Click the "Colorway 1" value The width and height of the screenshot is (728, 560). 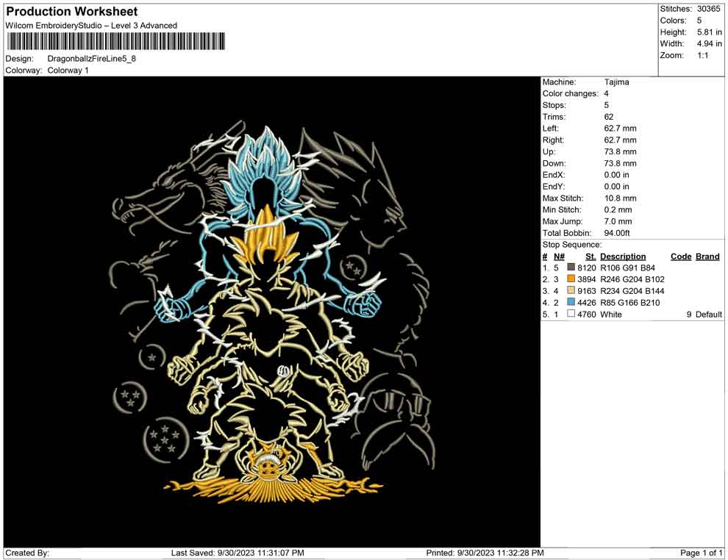(x=68, y=71)
